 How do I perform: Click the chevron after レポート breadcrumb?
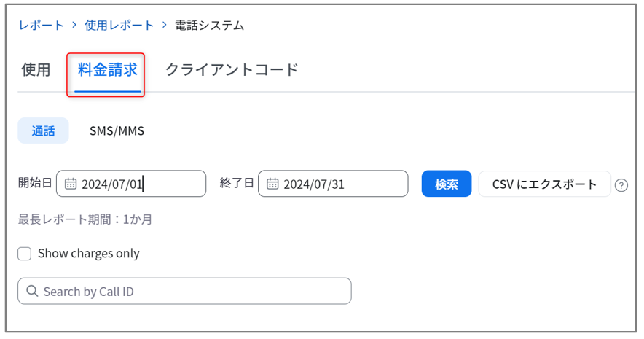[x=74, y=25]
